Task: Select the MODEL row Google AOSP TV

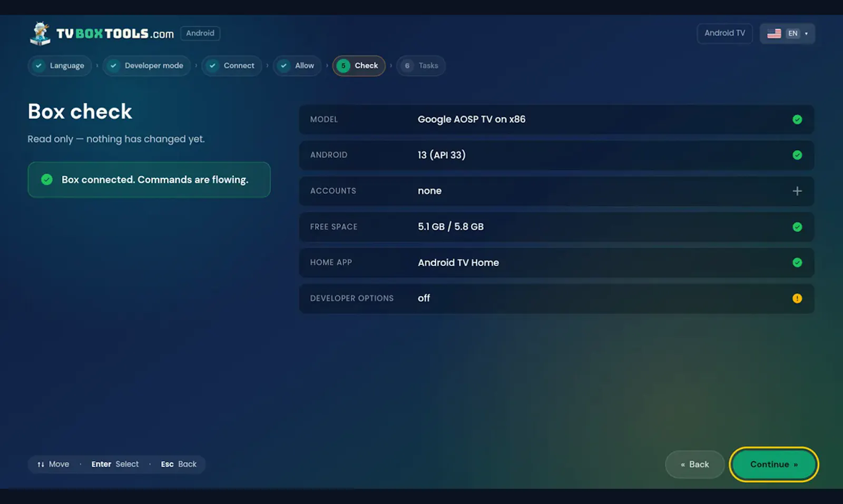Action: pos(556,120)
